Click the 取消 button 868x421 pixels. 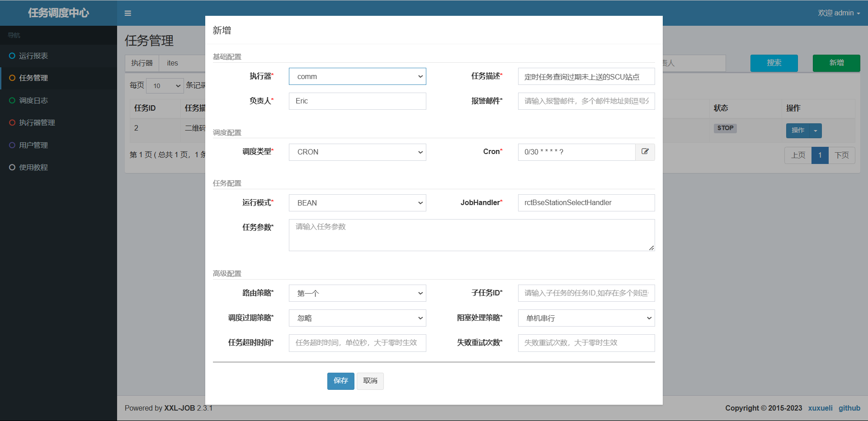(370, 381)
